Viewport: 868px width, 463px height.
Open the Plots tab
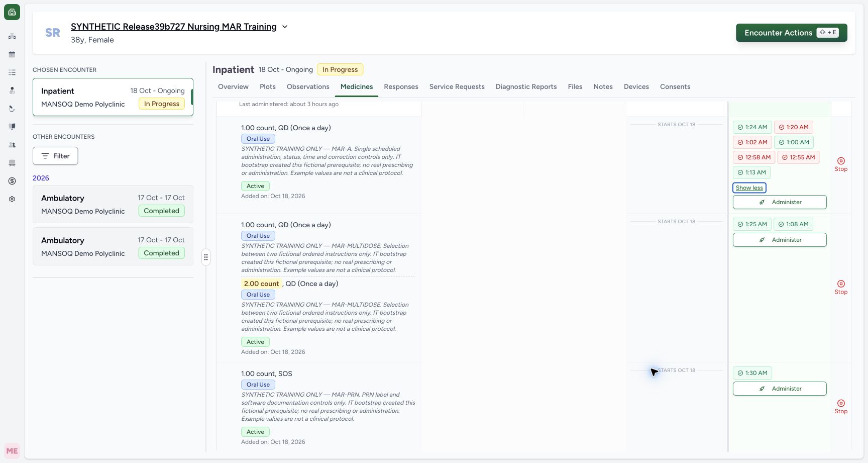coord(268,86)
